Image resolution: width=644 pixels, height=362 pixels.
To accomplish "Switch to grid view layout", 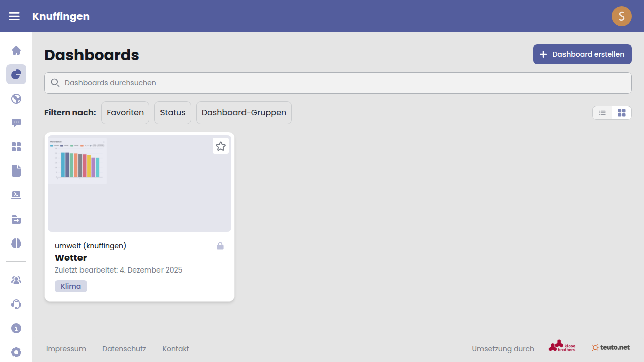I will (622, 113).
